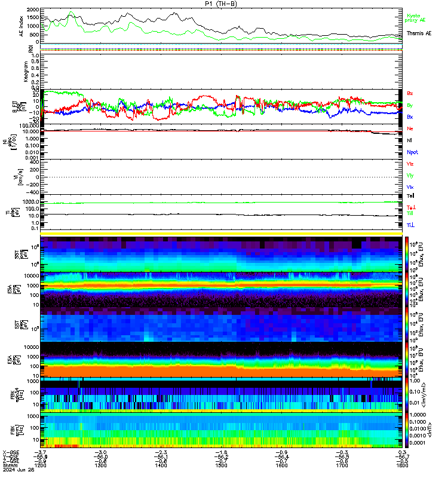Click the 1700 time tick label

342,465
